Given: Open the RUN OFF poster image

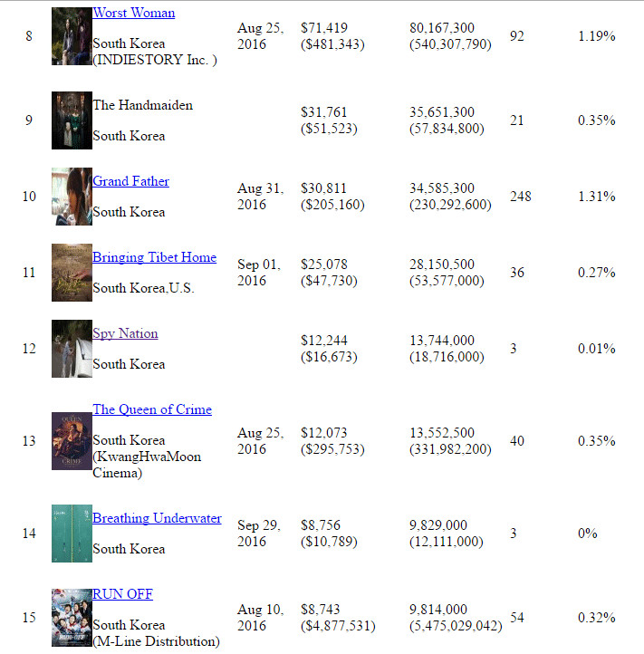Looking at the screenshot, I should (72, 618).
